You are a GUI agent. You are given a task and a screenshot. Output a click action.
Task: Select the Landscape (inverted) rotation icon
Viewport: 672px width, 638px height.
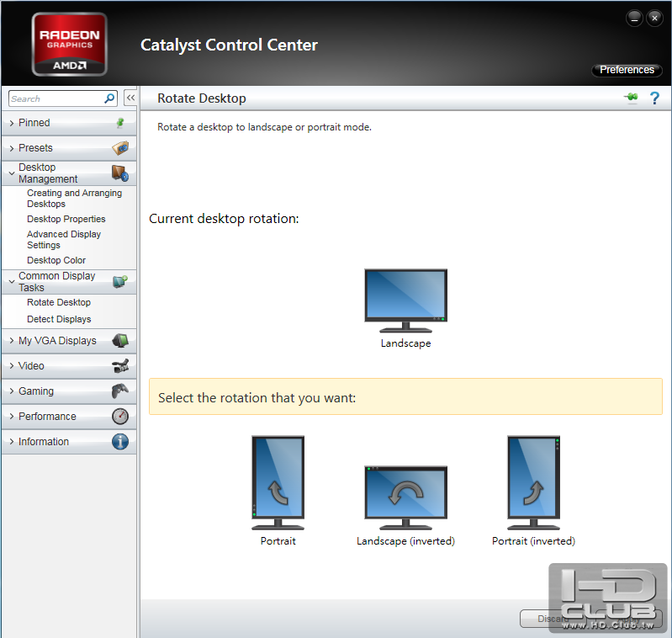tap(406, 497)
